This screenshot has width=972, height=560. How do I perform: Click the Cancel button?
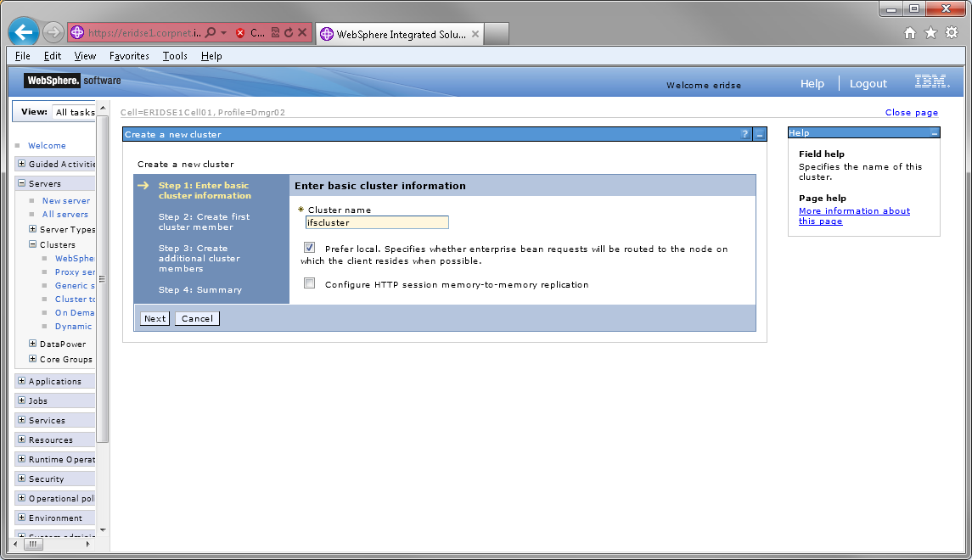[197, 318]
